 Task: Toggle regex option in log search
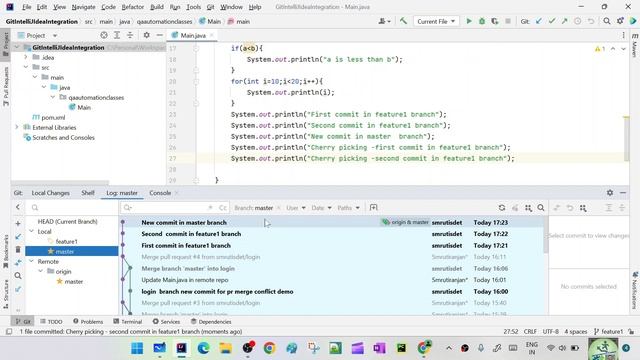(x=211, y=208)
